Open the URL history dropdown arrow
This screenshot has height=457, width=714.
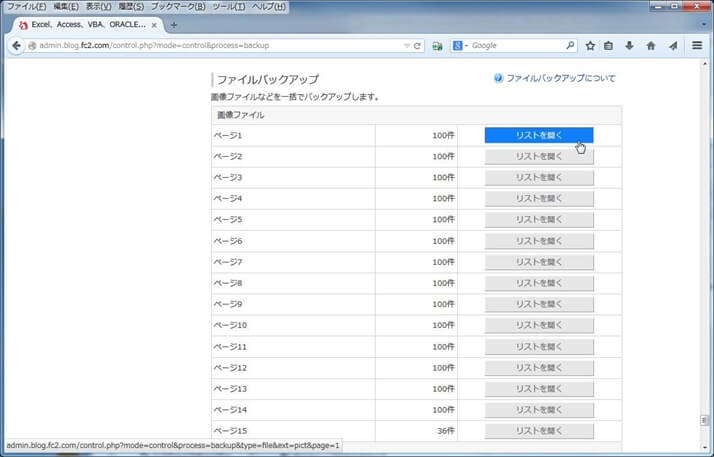407,46
